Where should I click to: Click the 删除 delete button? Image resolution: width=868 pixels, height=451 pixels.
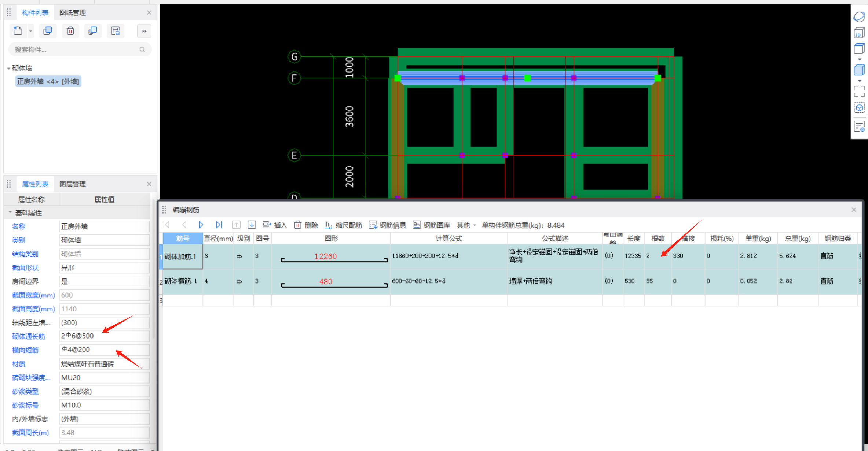(306, 225)
